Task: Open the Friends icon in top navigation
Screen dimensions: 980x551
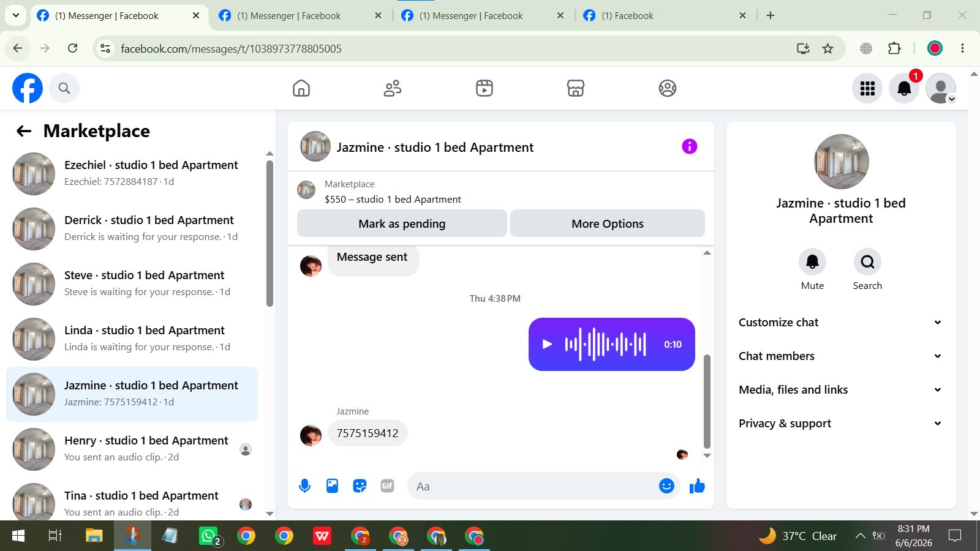Action: [393, 88]
